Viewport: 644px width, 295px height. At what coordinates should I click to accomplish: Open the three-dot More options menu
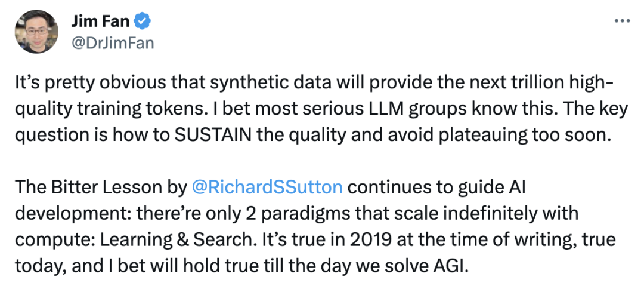[622, 20]
